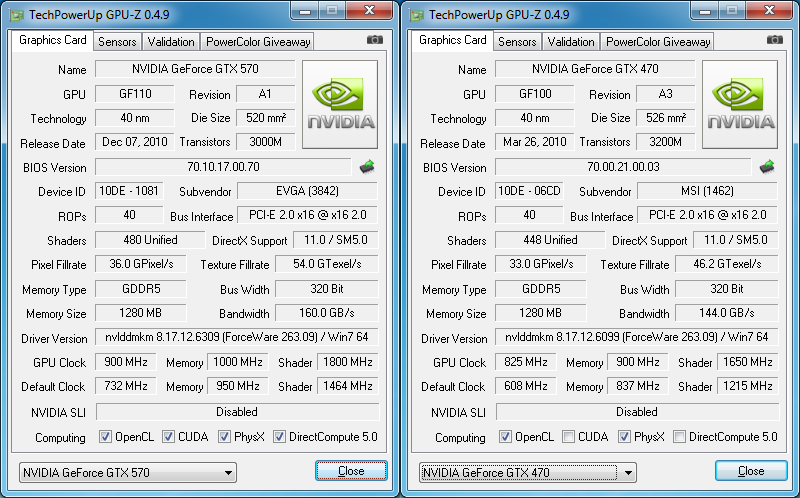Click Revision value A3
Image resolution: width=800 pixels, height=498 pixels.
pyautogui.click(x=666, y=94)
